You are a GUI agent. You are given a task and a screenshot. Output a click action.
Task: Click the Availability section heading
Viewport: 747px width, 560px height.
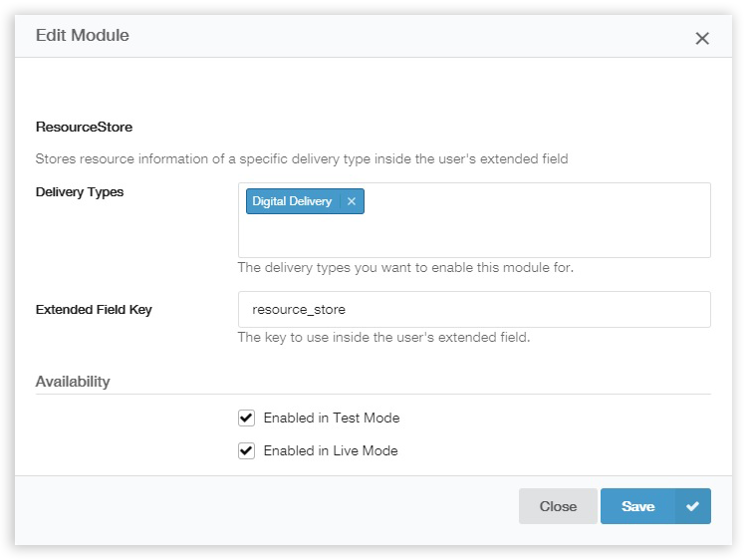73,382
